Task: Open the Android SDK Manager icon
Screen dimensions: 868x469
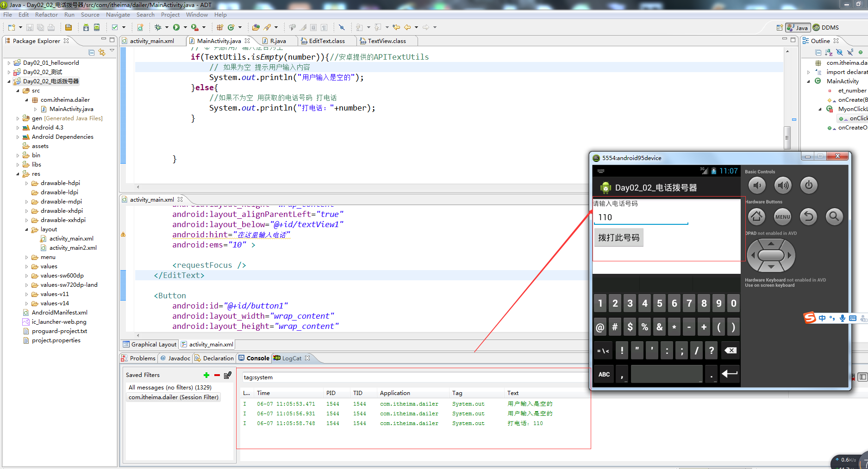Action: click(x=86, y=27)
